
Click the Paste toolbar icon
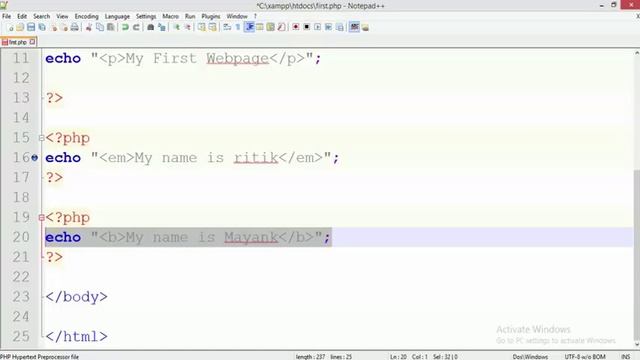(111, 27)
